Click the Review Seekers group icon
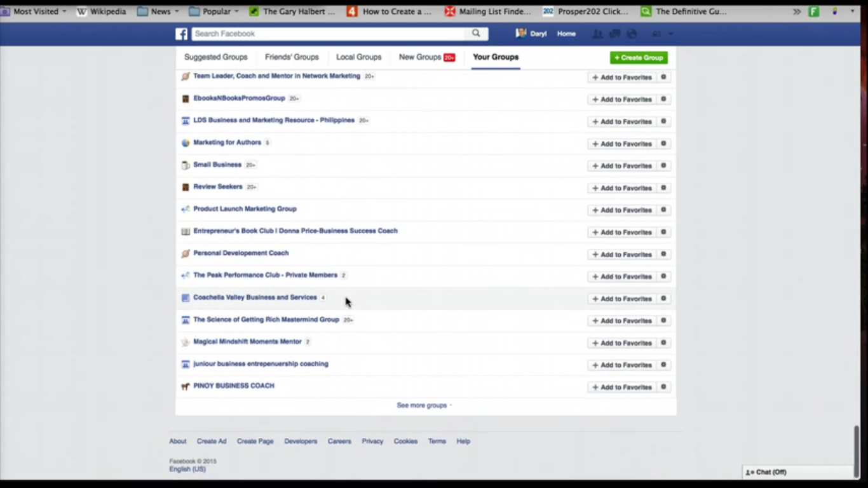Screen dimensions: 868x488 tap(186, 187)
